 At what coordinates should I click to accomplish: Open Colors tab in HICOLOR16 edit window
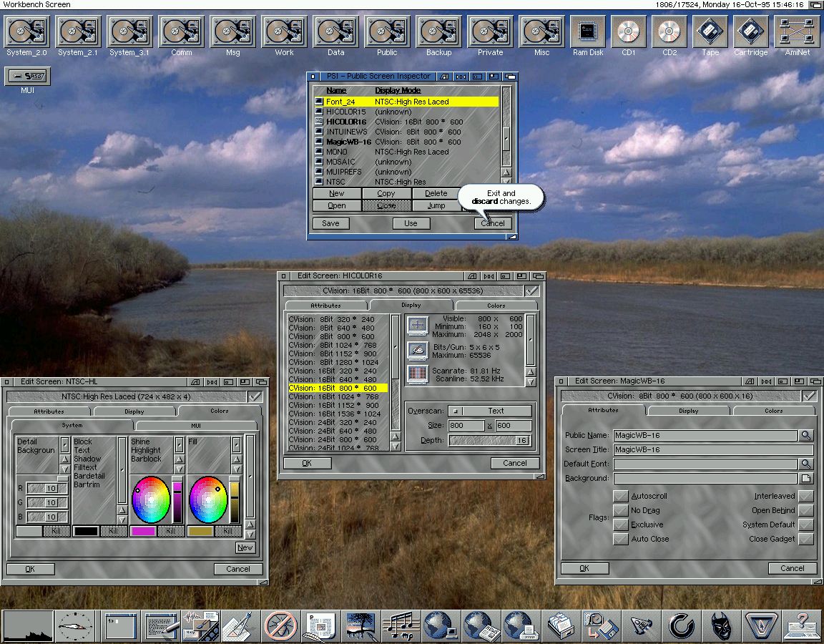click(x=496, y=306)
